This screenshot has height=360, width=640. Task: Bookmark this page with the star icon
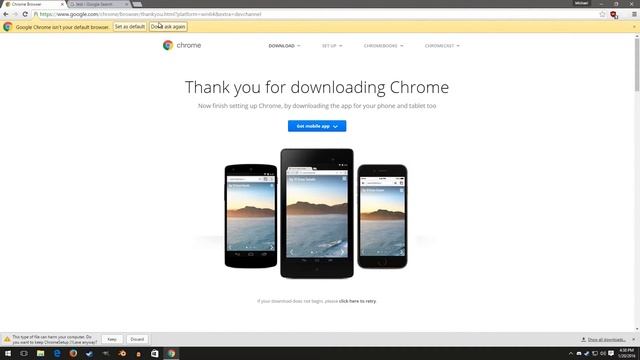pyautogui.click(x=602, y=14)
